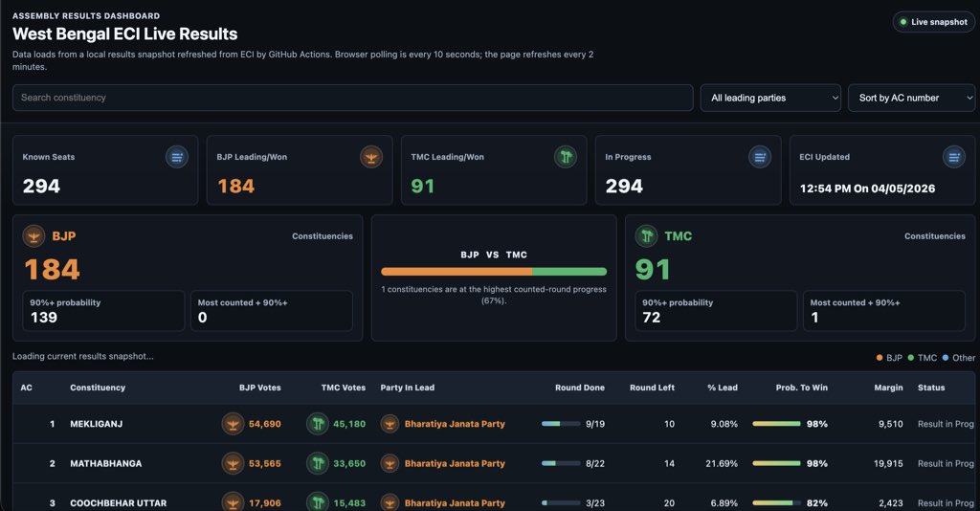Click the BJP vs TMC seat share bar
980x511 pixels.
(x=494, y=272)
